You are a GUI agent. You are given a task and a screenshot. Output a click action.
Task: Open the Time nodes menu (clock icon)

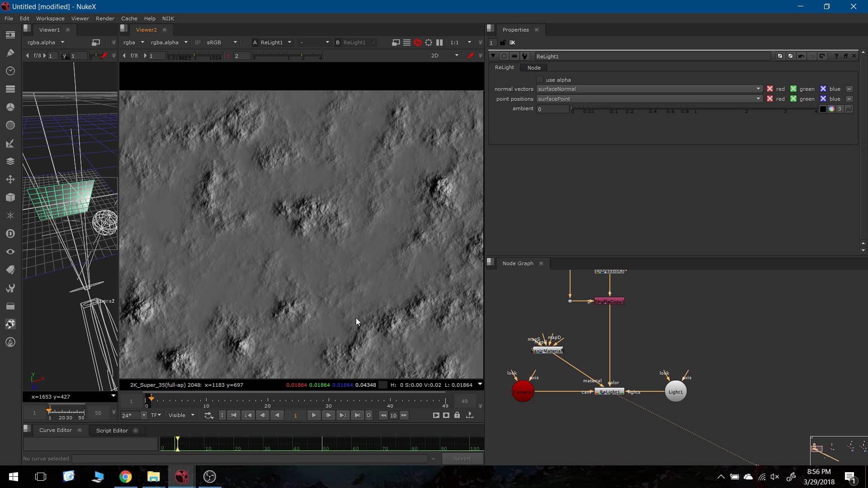click(10, 71)
